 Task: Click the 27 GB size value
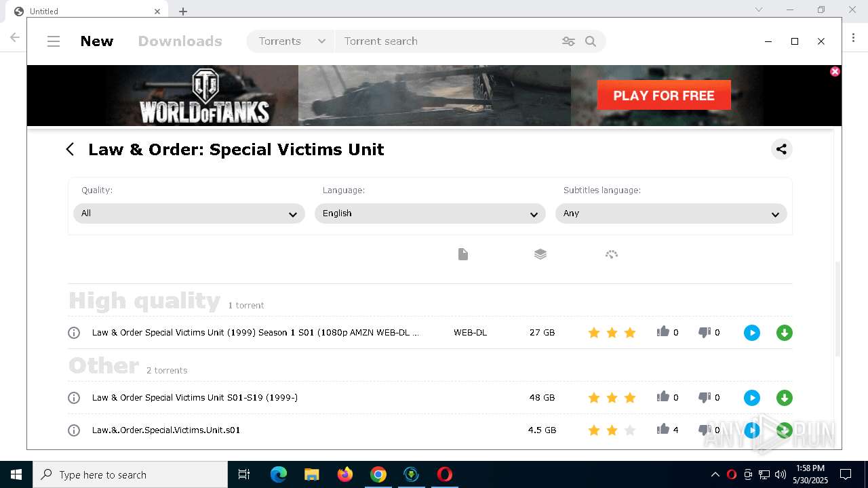coord(542,333)
